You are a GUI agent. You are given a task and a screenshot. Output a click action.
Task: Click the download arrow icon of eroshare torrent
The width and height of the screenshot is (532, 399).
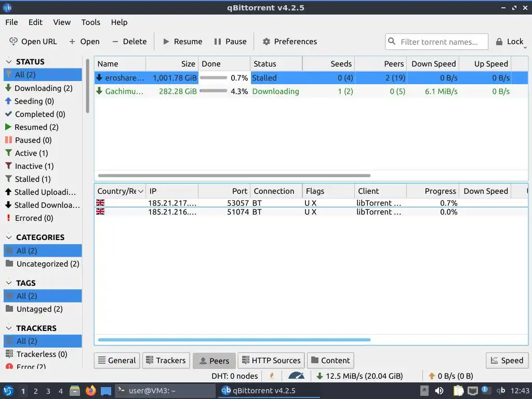(x=99, y=77)
